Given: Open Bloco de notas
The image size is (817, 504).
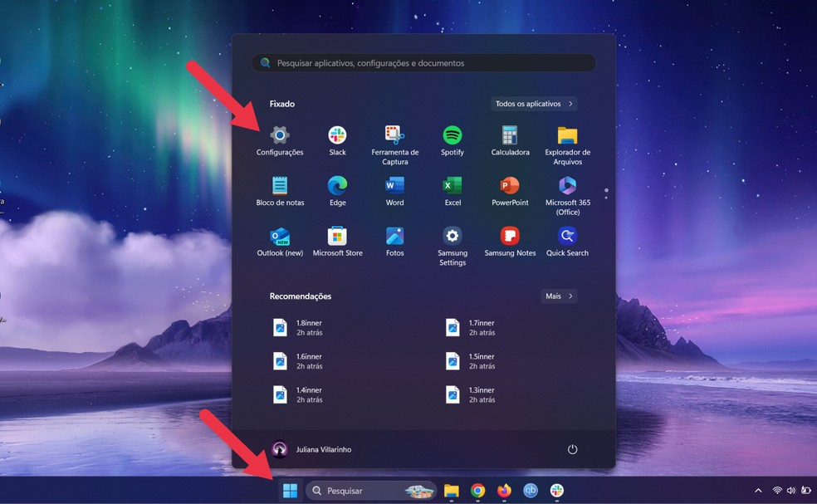Looking at the screenshot, I should tap(280, 191).
